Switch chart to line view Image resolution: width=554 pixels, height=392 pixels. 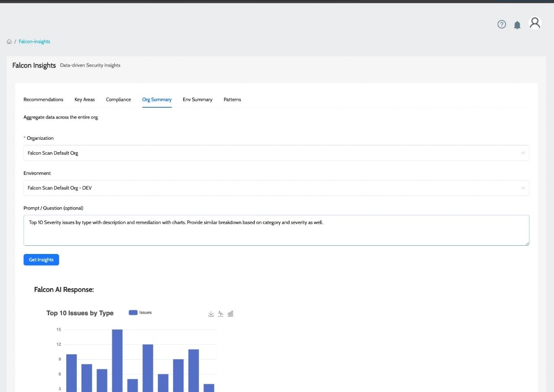click(221, 314)
